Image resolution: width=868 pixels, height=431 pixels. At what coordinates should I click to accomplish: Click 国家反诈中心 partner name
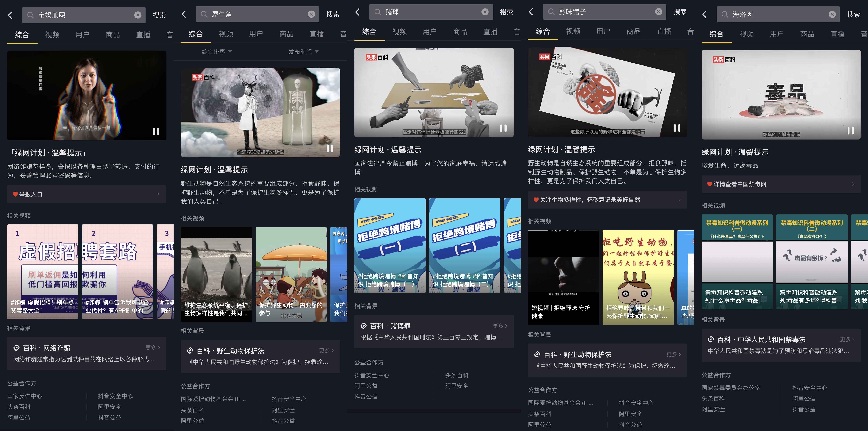[25, 396]
